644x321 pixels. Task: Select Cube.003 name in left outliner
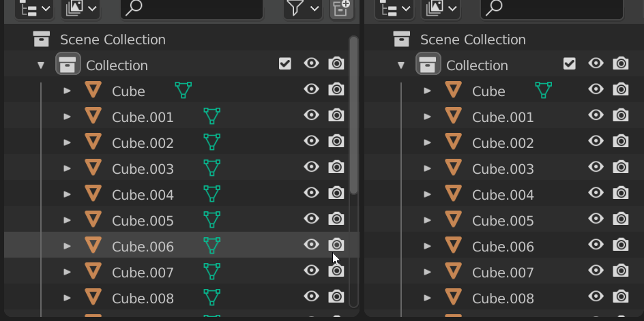pyautogui.click(x=143, y=169)
